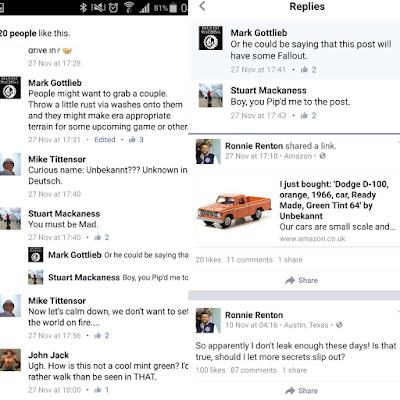Image resolution: width=400 pixels, height=400 pixels.
Task: Open the Dodge D-100 orange truck thumbnail
Action: tap(235, 210)
